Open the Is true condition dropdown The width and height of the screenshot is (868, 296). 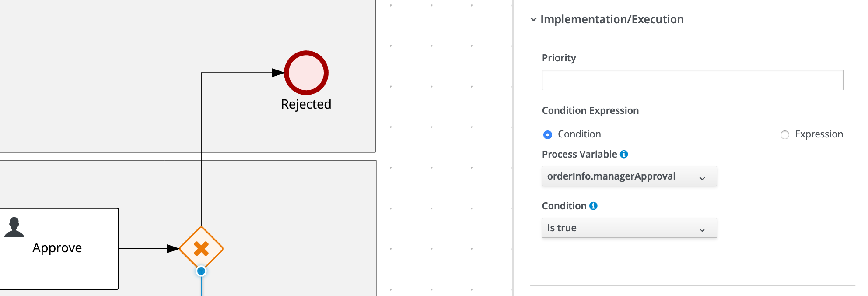coord(629,228)
